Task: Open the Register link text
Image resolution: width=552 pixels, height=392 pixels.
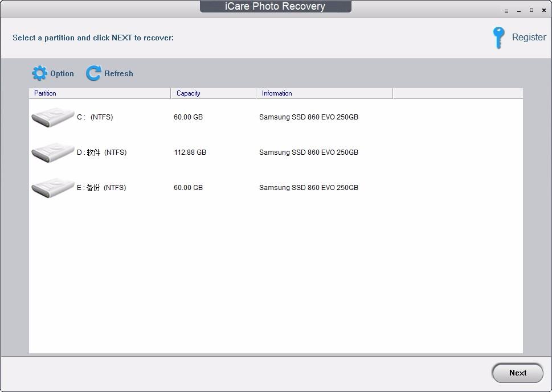Action: (529, 38)
